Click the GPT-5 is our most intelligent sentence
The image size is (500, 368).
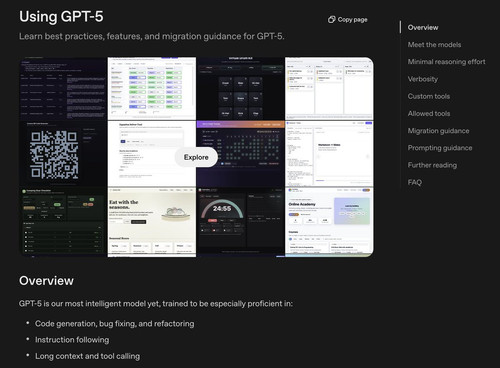156,304
